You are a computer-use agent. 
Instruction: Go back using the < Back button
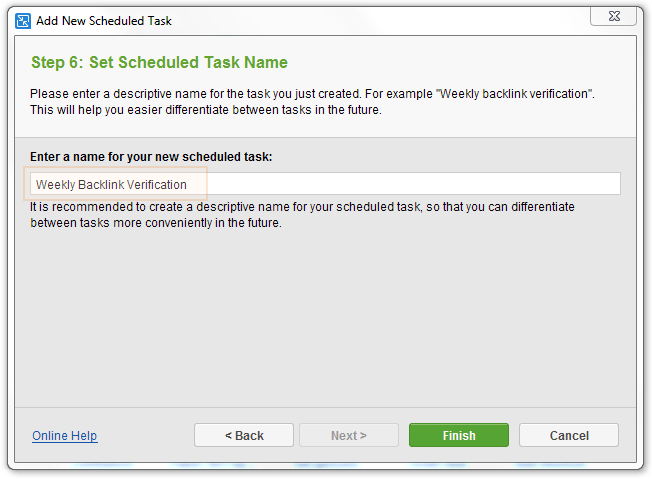coord(244,435)
